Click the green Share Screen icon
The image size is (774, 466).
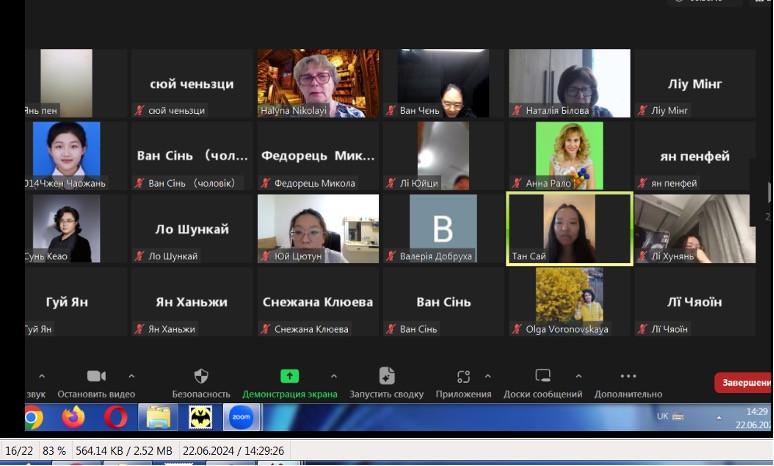289,376
